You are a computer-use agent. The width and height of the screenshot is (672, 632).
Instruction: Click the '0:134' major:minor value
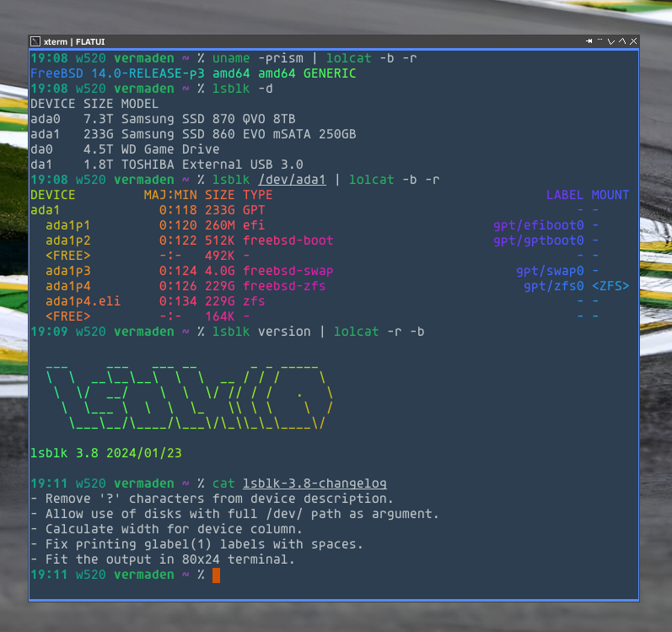point(178,301)
